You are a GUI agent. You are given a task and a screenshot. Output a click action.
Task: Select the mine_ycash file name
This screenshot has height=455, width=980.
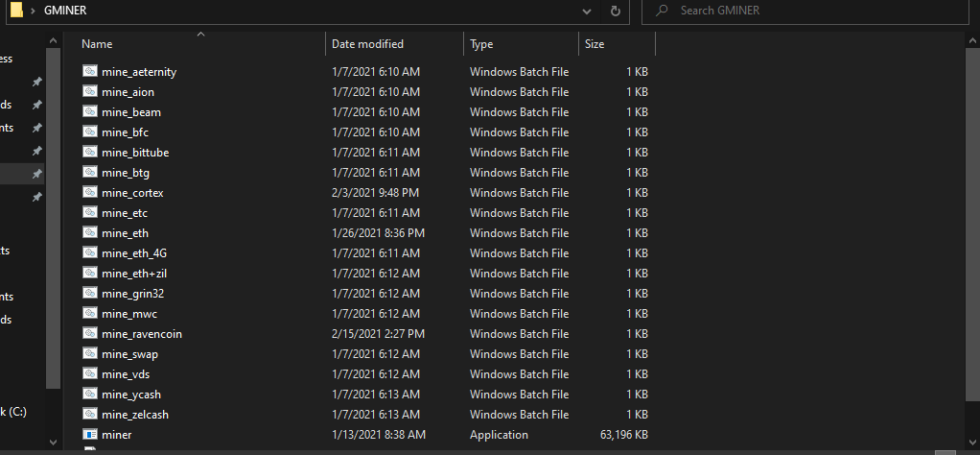coord(130,395)
